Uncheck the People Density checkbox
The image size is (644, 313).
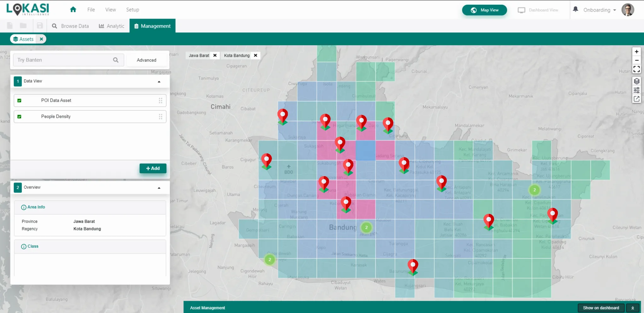[x=20, y=117]
